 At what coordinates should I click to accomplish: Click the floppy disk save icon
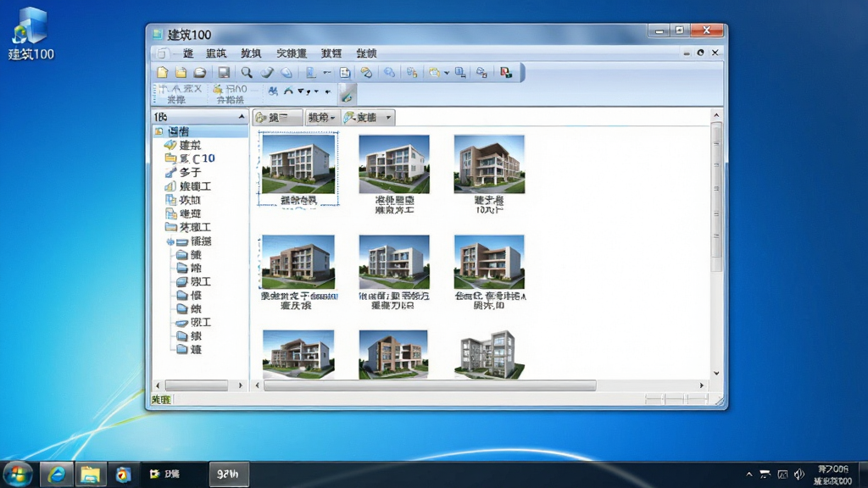(224, 73)
